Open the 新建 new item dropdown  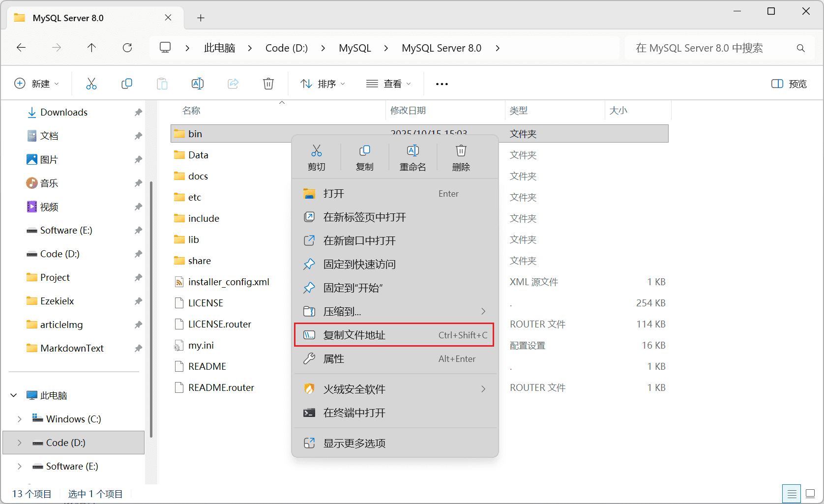37,84
